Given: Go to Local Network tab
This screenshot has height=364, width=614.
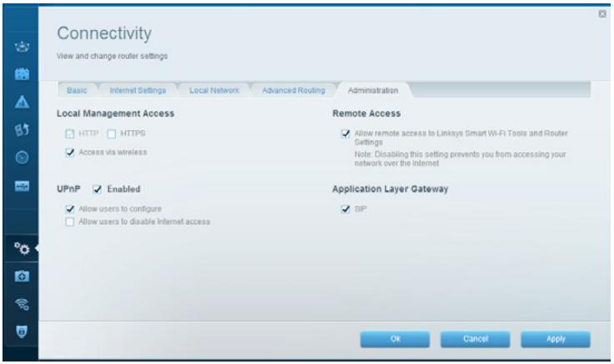Looking at the screenshot, I should click(x=214, y=91).
